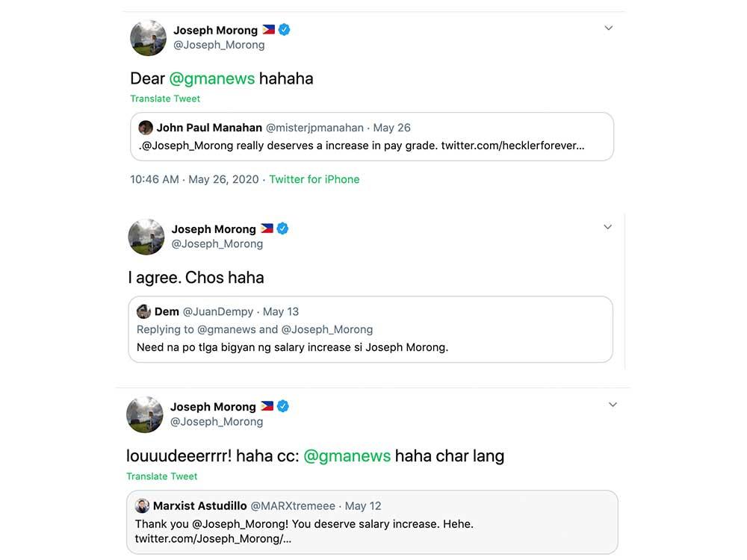Click the verified badge in the first tweet

coord(285,31)
